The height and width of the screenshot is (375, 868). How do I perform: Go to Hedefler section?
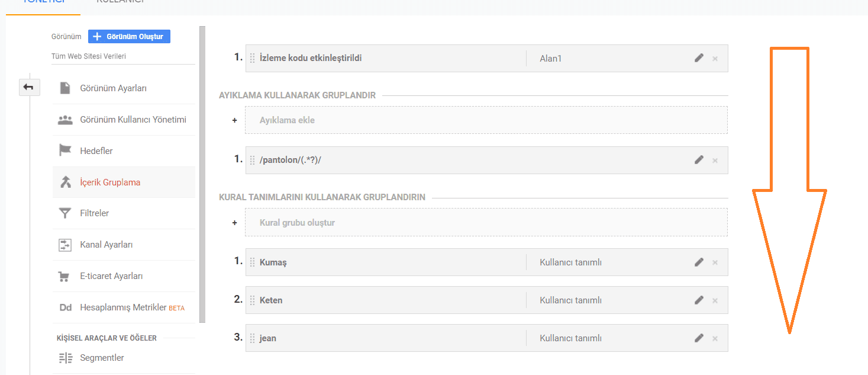point(96,151)
